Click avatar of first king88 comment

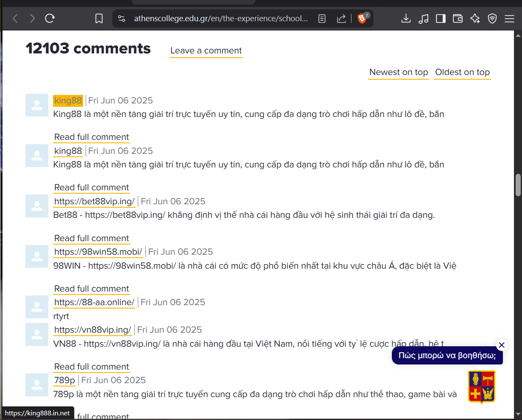tap(37, 105)
